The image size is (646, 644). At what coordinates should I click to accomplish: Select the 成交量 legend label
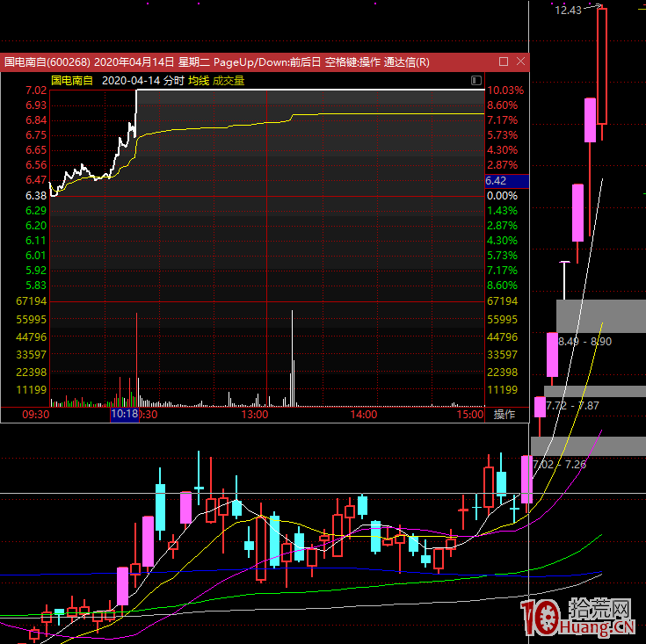[x=229, y=80]
